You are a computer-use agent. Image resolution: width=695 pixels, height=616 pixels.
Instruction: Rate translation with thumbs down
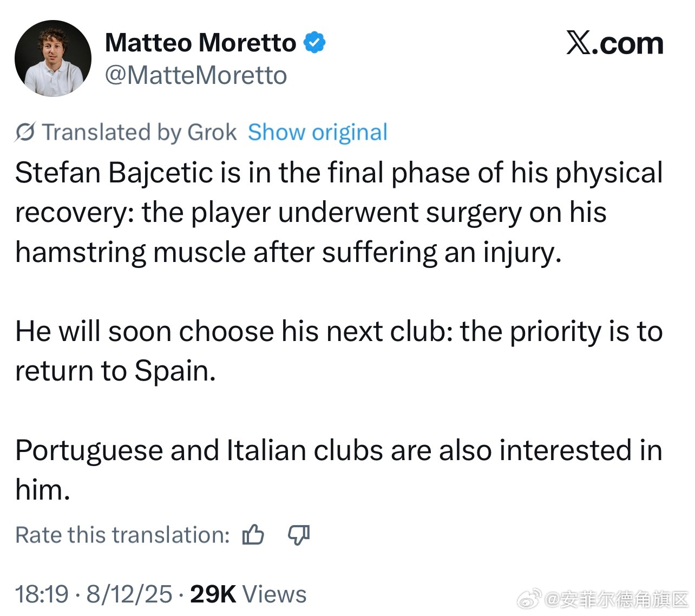[298, 535]
